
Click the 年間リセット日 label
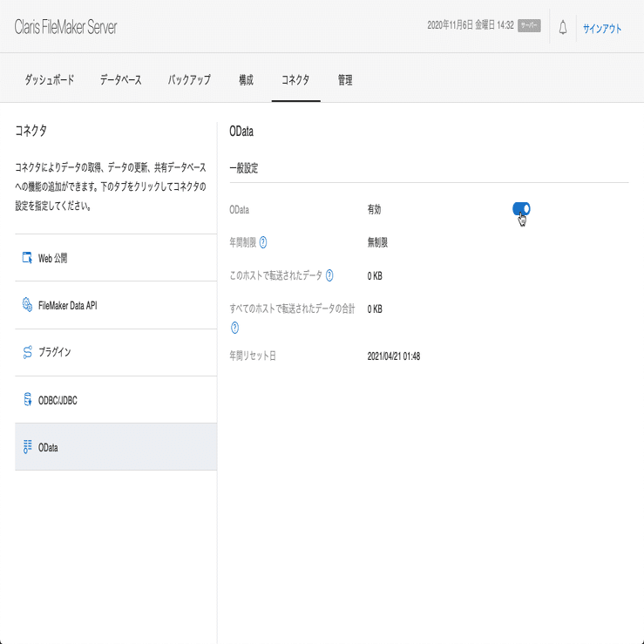tap(252, 356)
